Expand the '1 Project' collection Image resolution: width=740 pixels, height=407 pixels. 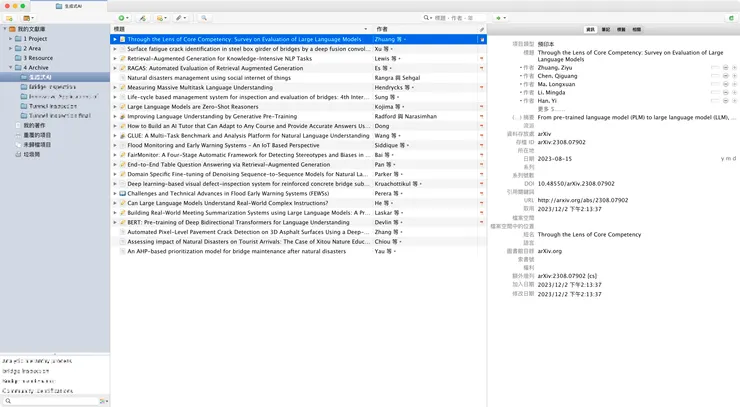point(11,39)
